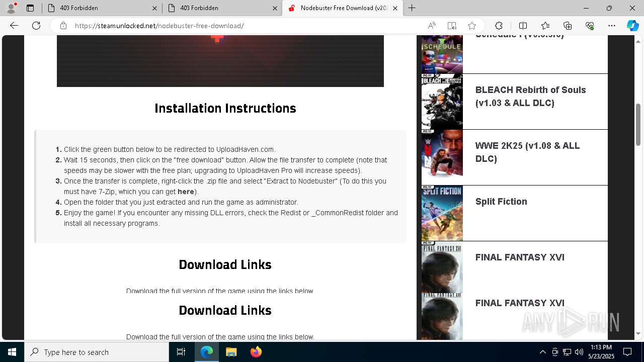Open the taskbar clock and date

click(601, 352)
